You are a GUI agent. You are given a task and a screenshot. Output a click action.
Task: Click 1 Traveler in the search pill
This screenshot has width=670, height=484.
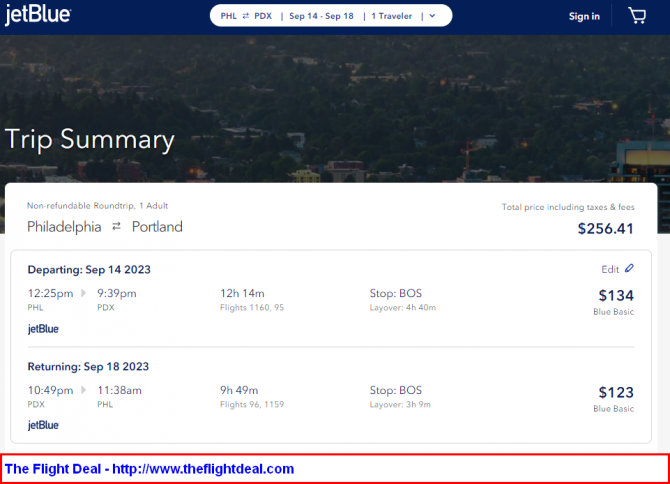pyautogui.click(x=391, y=16)
